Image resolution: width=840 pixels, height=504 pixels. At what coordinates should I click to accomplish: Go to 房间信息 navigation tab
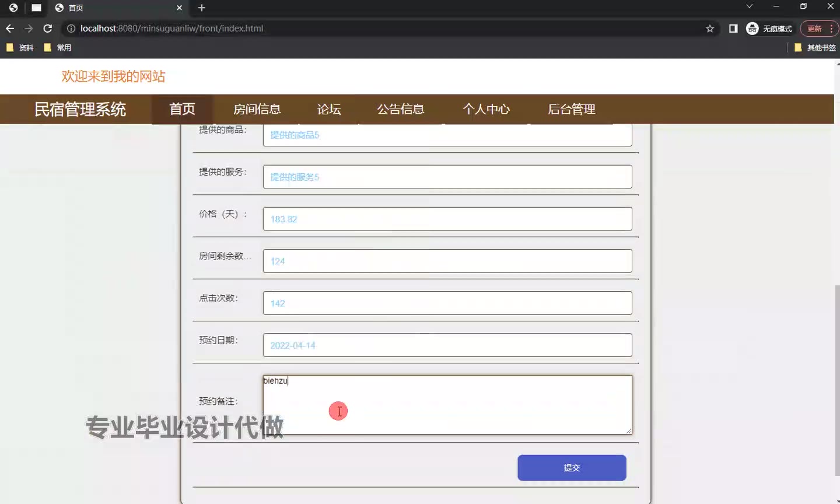pos(257,109)
